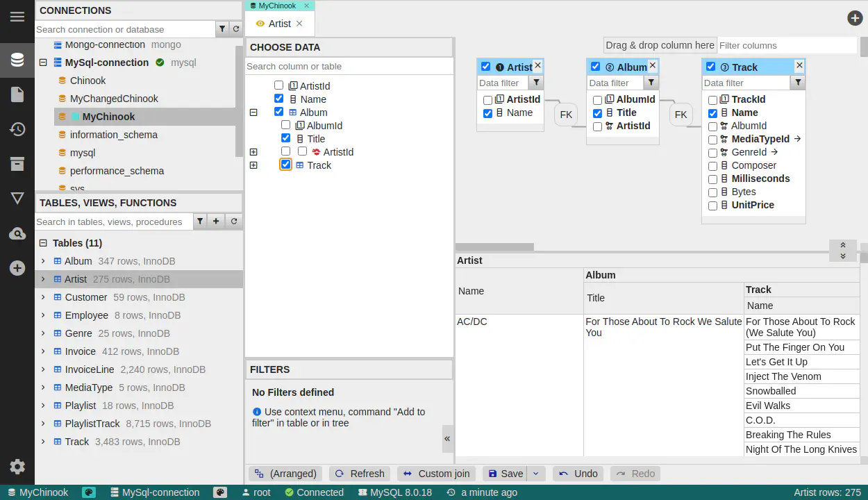
Task: Click the Undo button
Action: [578, 474]
